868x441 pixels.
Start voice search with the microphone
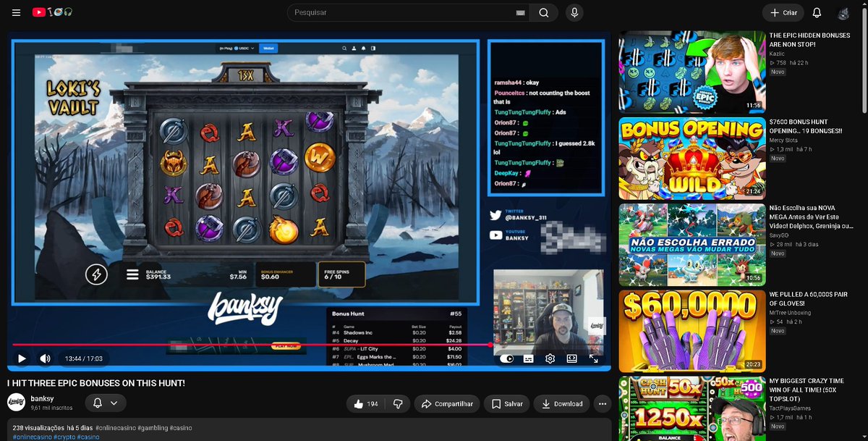pos(574,13)
